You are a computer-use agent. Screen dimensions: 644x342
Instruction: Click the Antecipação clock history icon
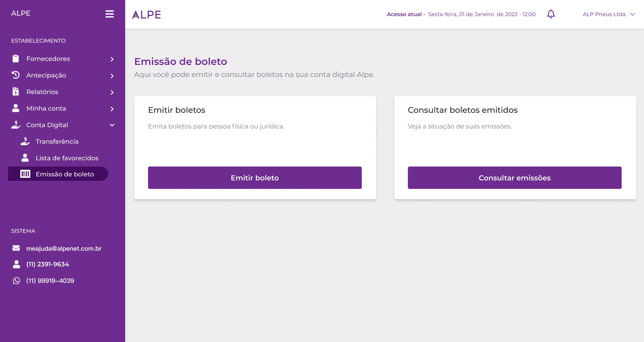pos(15,75)
